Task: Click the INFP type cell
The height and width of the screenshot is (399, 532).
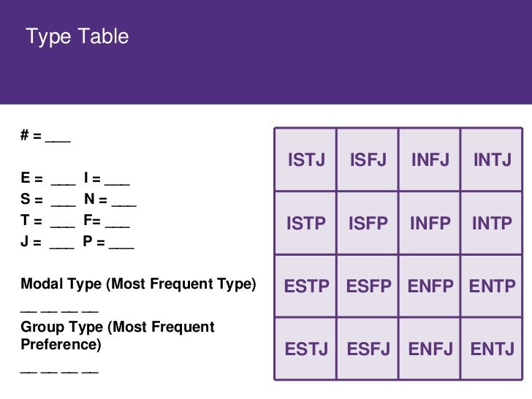Action: coord(430,223)
